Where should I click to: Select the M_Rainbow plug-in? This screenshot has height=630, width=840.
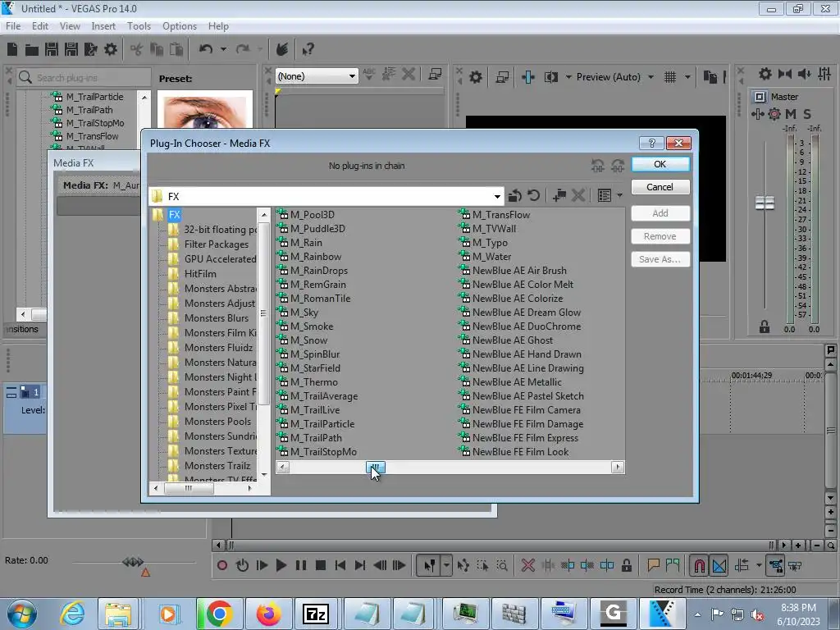click(315, 257)
